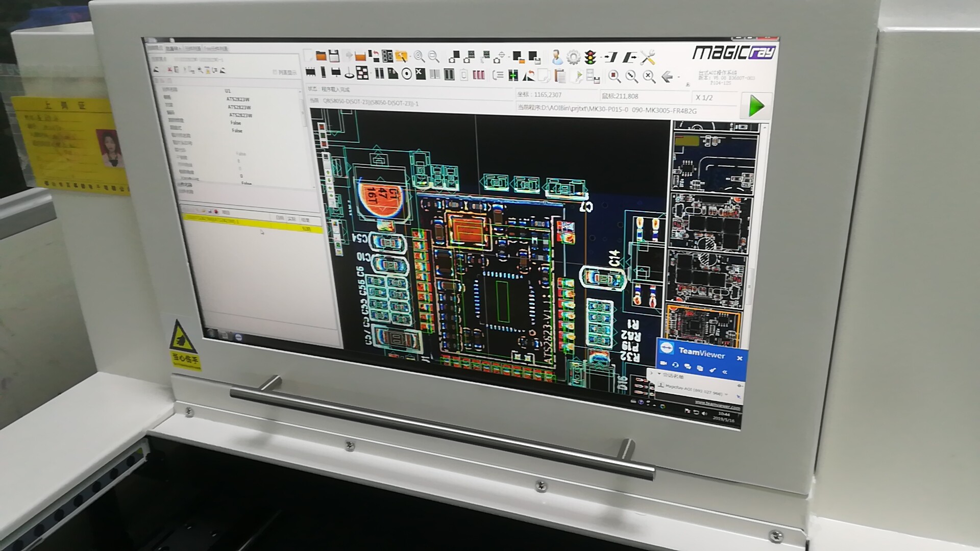Image resolution: width=980 pixels, height=551 pixels.
Task: Click the taskbar volume speaker icon
Action: coord(705,413)
